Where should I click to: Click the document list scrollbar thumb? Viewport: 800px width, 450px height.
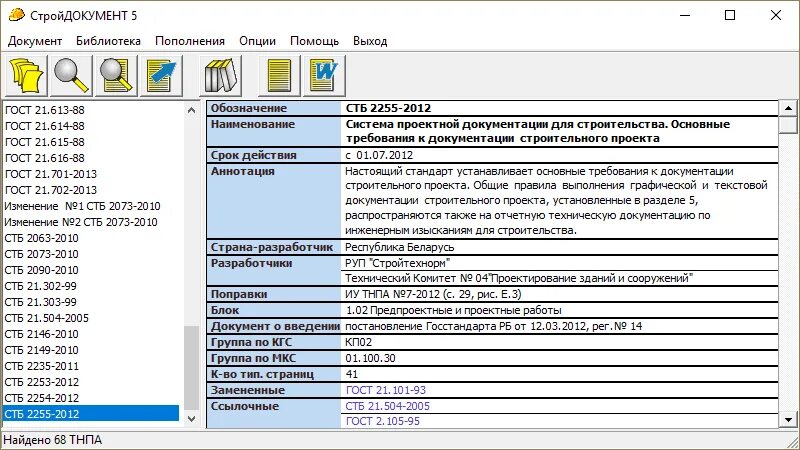[x=191, y=367]
